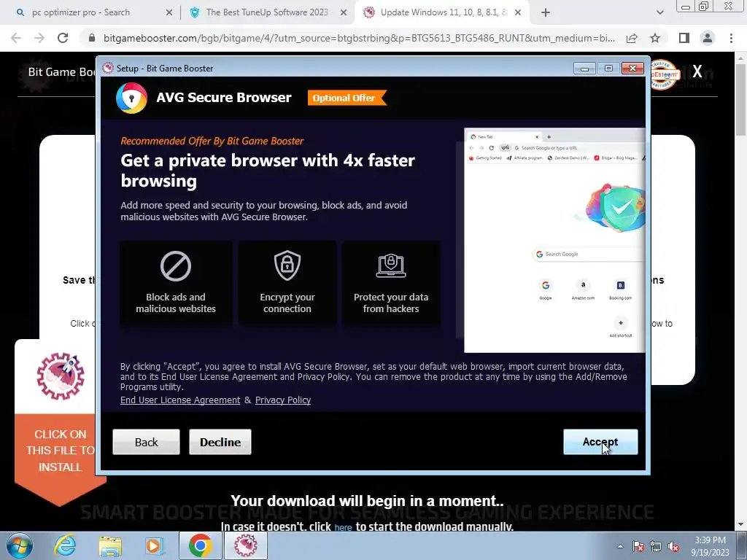The image size is (747, 560).
Task: Close 'The Best TuneUp Software 2023' tab
Action: click(x=344, y=13)
